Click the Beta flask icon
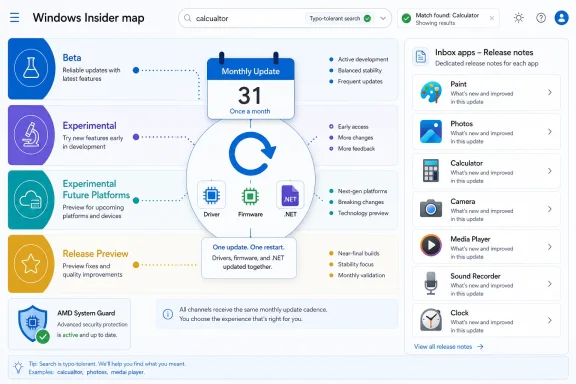The height and width of the screenshot is (384, 576). click(x=31, y=68)
